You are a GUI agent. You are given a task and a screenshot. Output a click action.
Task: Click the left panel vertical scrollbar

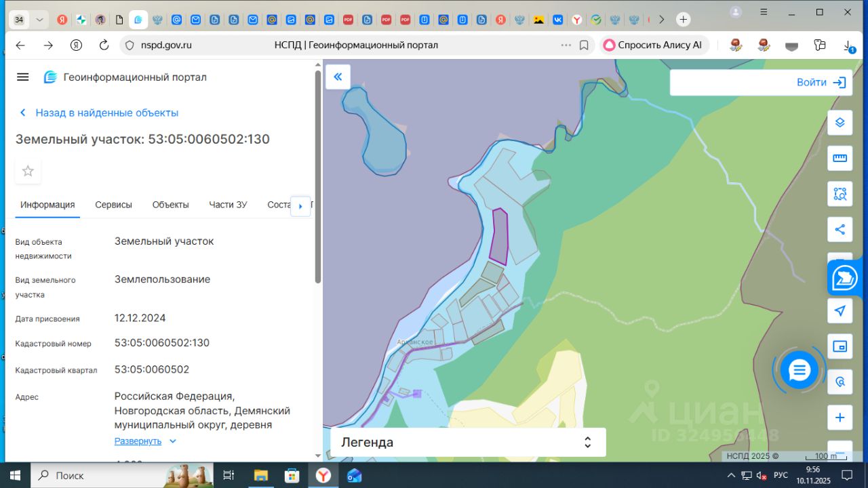318,176
